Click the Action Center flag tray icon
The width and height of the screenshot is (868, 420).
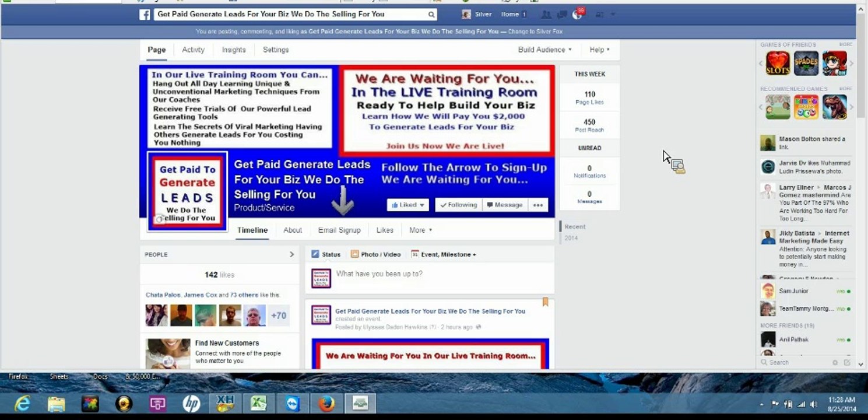(x=775, y=404)
